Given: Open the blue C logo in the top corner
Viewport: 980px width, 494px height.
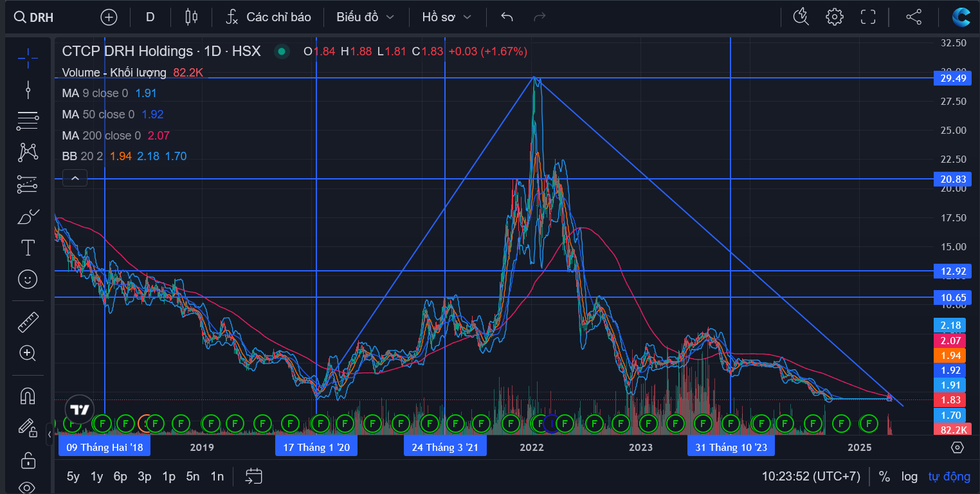Looking at the screenshot, I should click(961, 17).
